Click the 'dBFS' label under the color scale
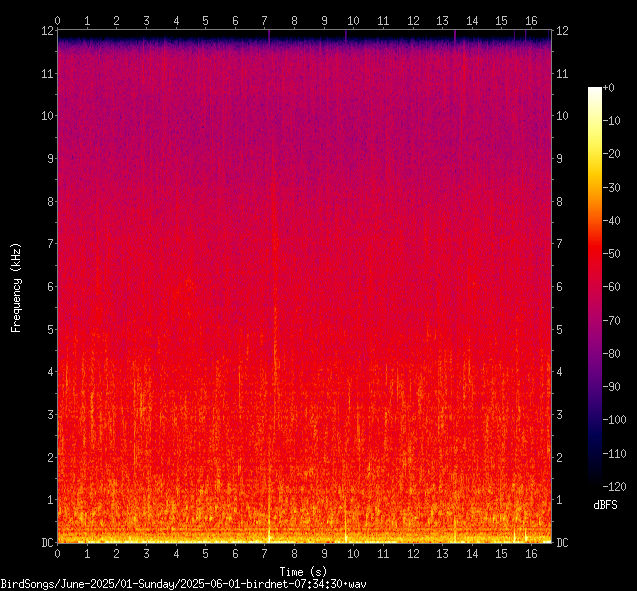 (x=605, y=505)
